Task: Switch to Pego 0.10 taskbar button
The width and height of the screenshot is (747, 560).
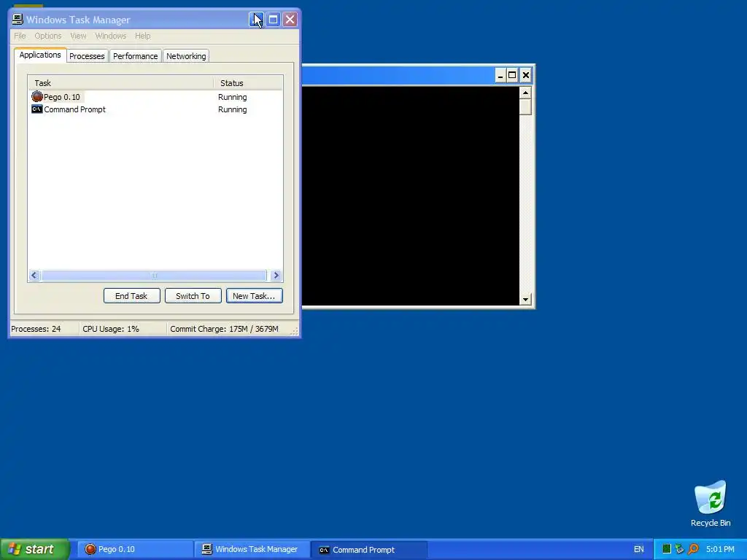Action: (x=135, y=550)
